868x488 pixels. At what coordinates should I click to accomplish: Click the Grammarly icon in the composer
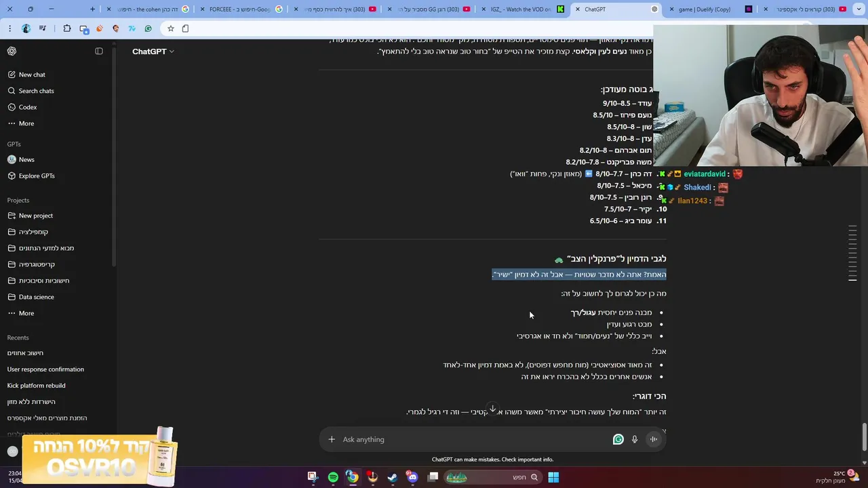click(x=618, y=439)
